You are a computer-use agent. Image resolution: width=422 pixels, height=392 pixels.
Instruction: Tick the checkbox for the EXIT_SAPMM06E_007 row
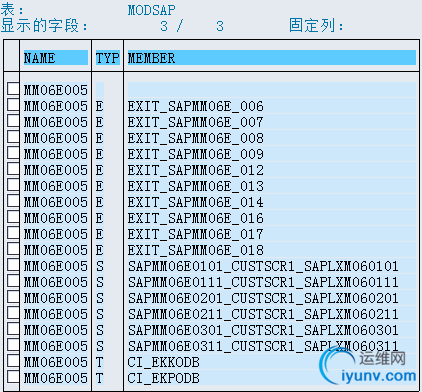13,121
